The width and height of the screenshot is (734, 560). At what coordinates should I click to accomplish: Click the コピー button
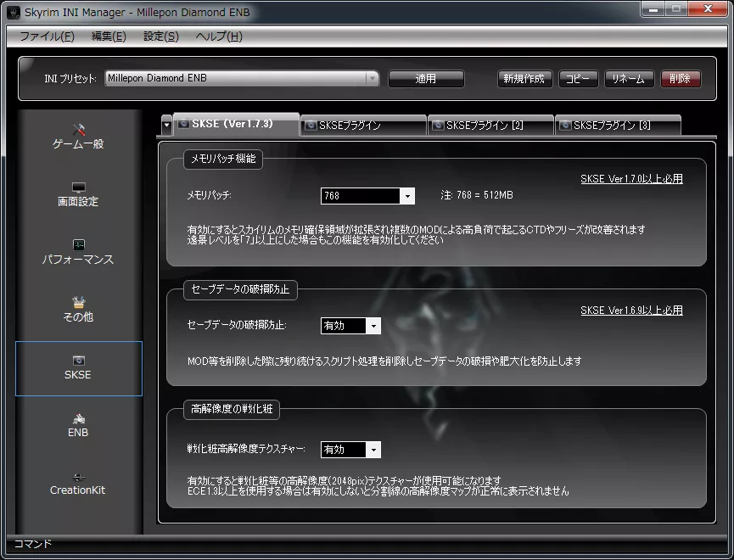[578, 79]
